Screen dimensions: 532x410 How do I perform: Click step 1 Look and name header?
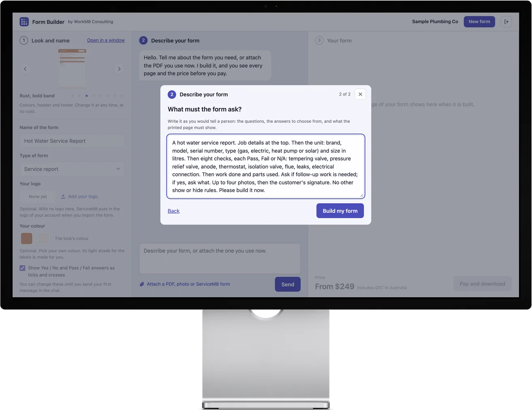[45, 41]
